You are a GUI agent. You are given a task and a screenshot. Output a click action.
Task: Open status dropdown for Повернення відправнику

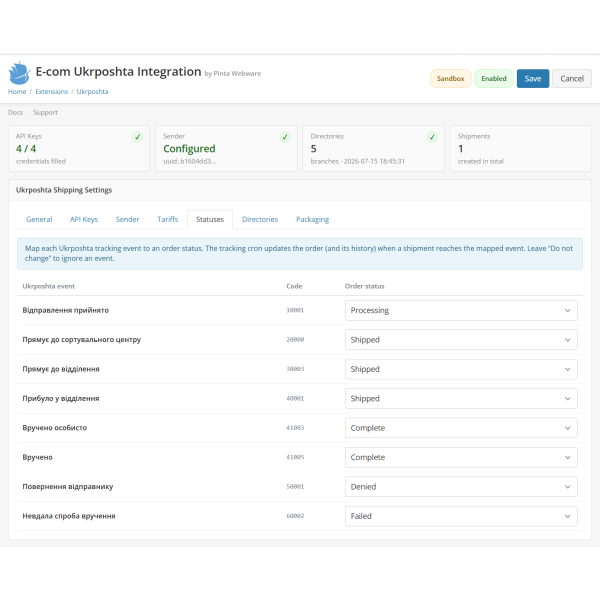click(x=461, y=487)
